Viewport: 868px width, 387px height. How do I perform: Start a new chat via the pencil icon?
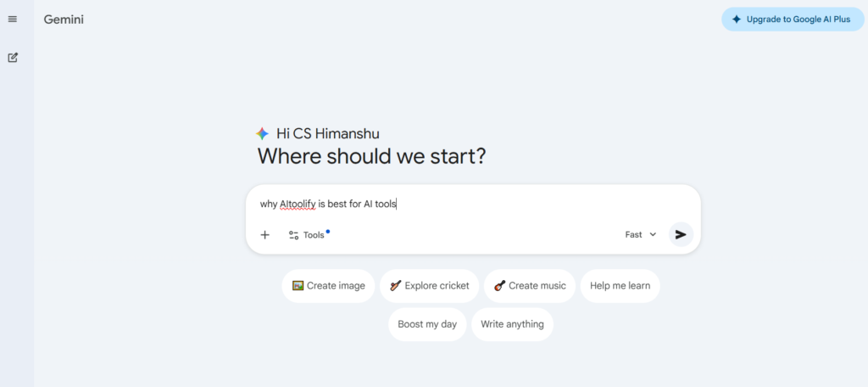coord(13,58)
